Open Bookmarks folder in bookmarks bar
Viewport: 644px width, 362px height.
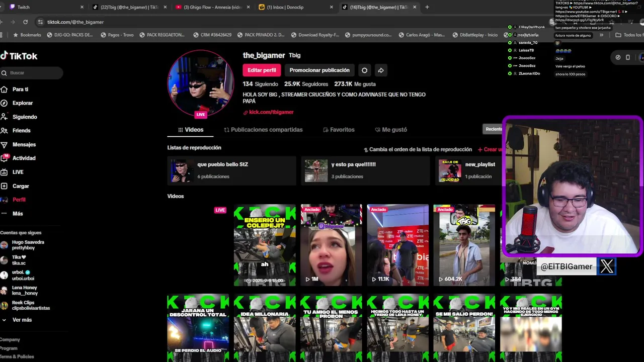pyautogui.click(x=27, y=35)
